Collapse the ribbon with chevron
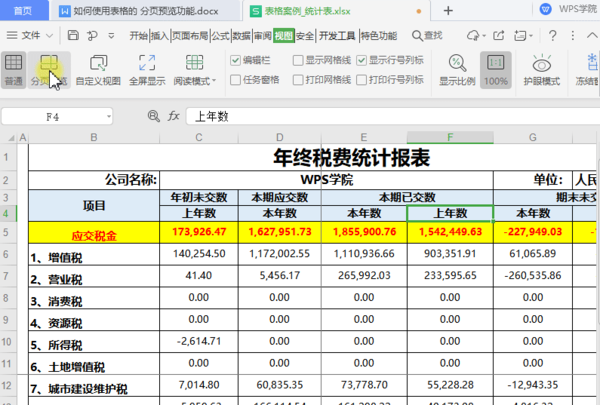This screenshot has height=405, width=600. tap(592, 36)
